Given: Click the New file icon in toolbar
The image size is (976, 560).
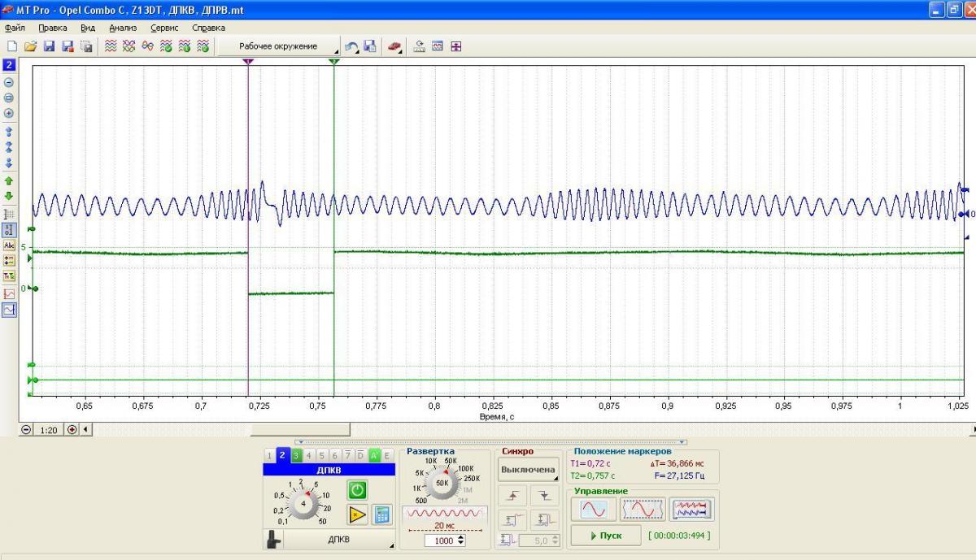Looking at the screenshot, I should (11, 46).
